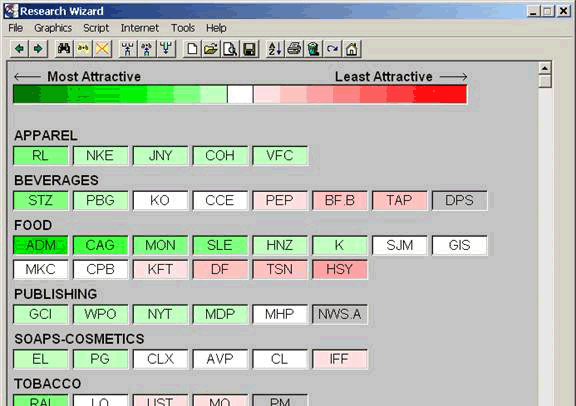Click the APPAREL group heading
The height and width of the screenshot is (406, 576).
[x=46, y=136]
